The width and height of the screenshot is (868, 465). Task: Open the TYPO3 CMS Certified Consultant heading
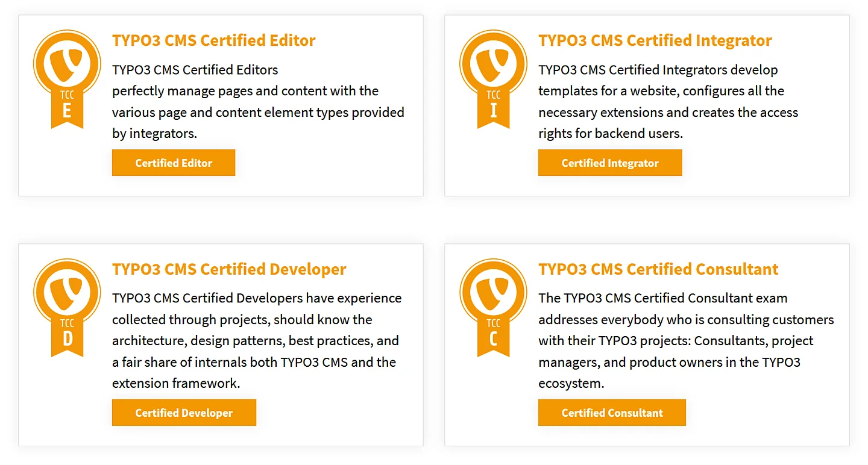(x=658, y=269)
